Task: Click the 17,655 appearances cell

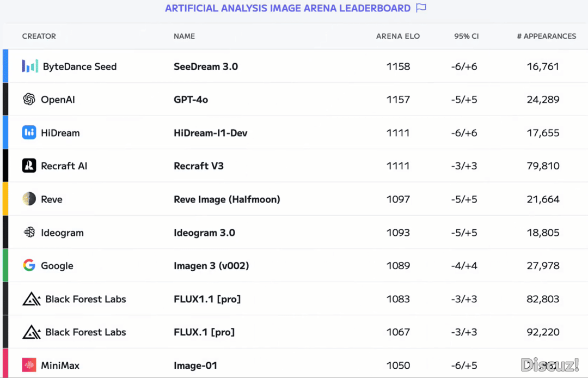Action: coord(543,133)
